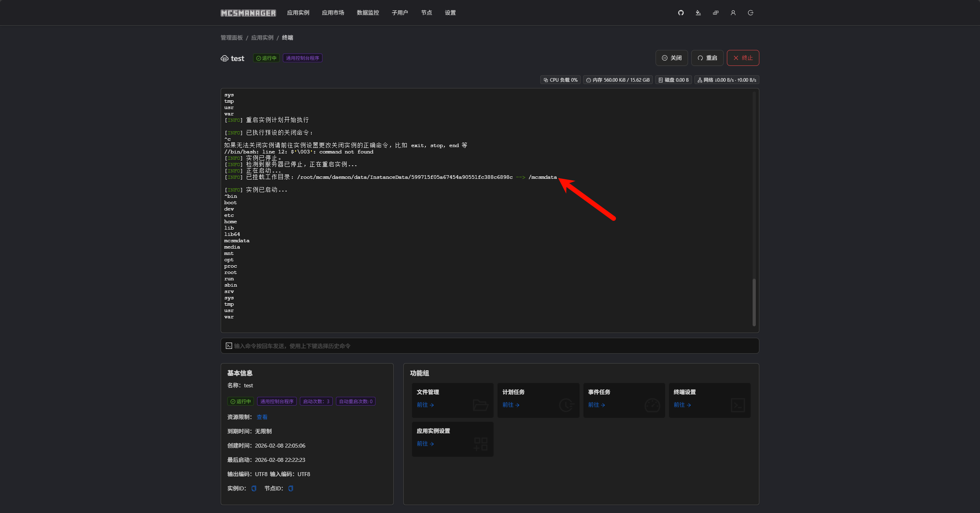Click the red 终止 kill button

click(743, 58)
